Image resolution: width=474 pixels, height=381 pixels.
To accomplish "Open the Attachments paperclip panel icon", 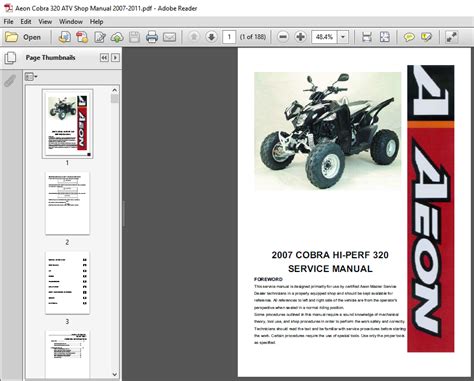I will [10, 81].
